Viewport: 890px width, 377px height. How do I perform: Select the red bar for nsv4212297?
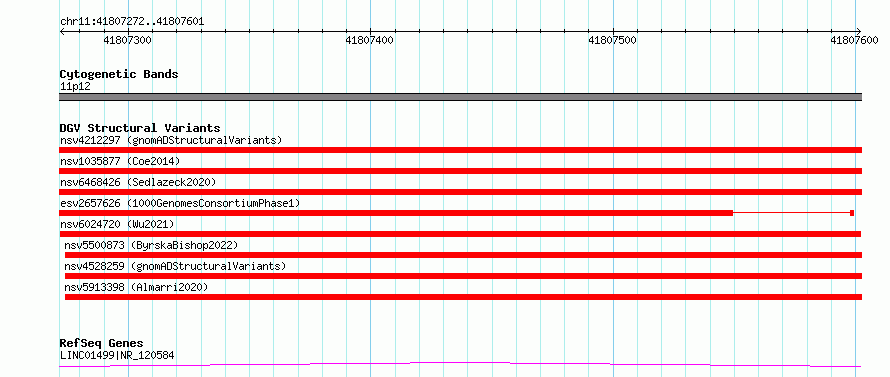pyautogui.click(x=460, y=150)
